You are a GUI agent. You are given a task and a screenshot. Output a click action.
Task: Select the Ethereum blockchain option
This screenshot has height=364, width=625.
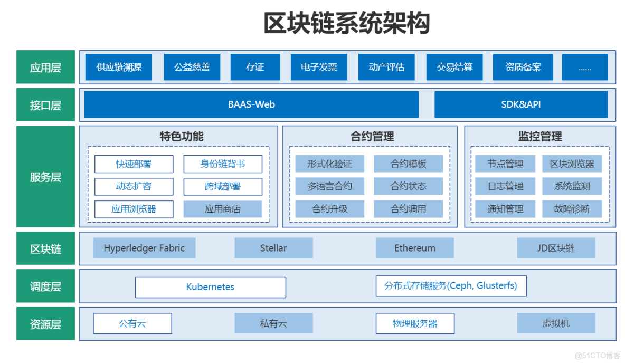[x=415, y=248]
